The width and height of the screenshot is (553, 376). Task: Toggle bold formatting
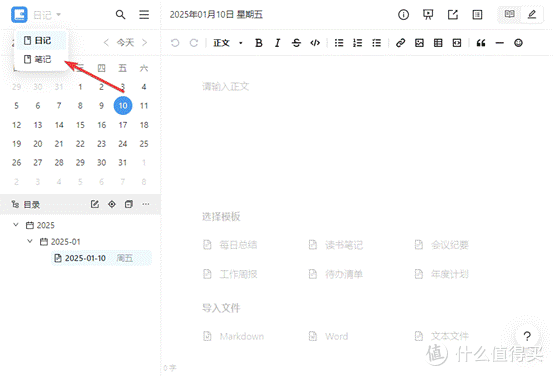(x=259, y=43)
